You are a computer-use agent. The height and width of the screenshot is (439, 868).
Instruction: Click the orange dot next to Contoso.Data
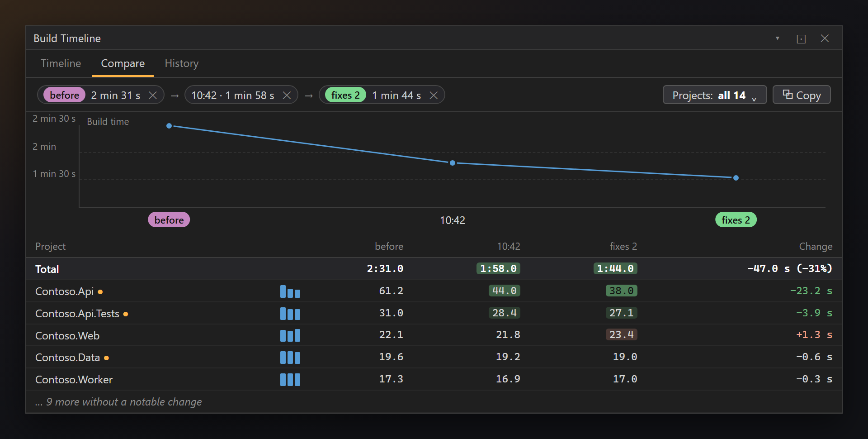click(106, 358)
